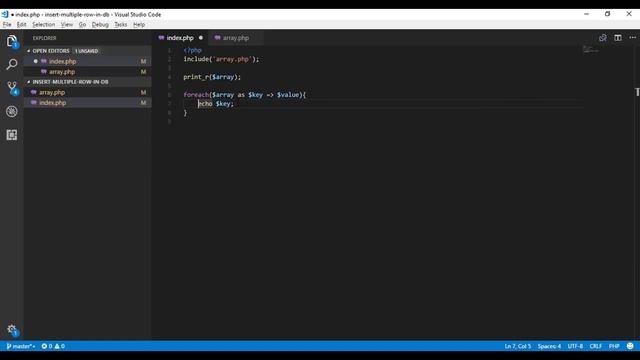Image resolution: width=640 pixels, height=360 pixels.
Task: Change indentation via Spaces: 4
Action: pos(549,346)
